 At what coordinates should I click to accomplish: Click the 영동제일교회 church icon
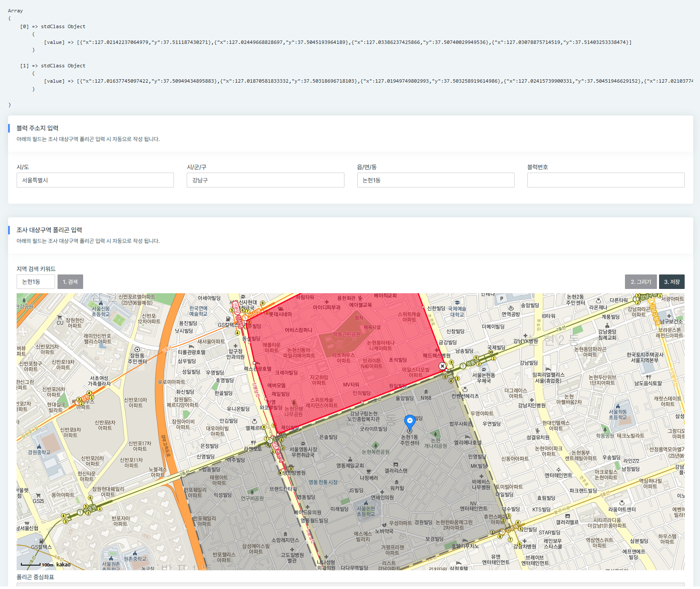coord(350,459)
